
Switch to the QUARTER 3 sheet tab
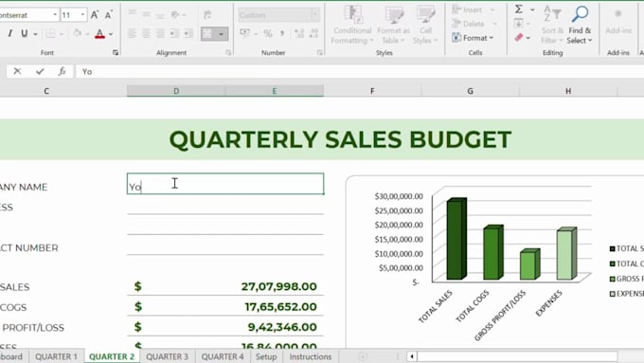coord(168,356)
